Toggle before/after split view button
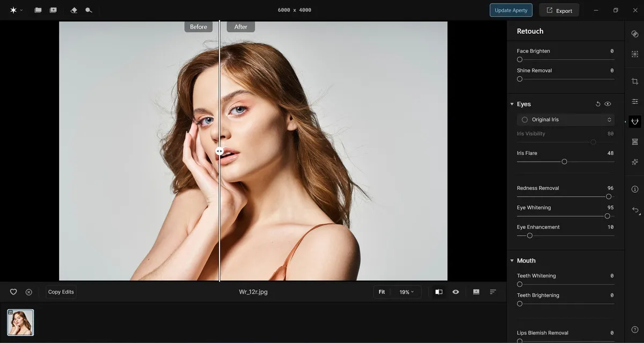The image size is (644, 343). point(439,292)
